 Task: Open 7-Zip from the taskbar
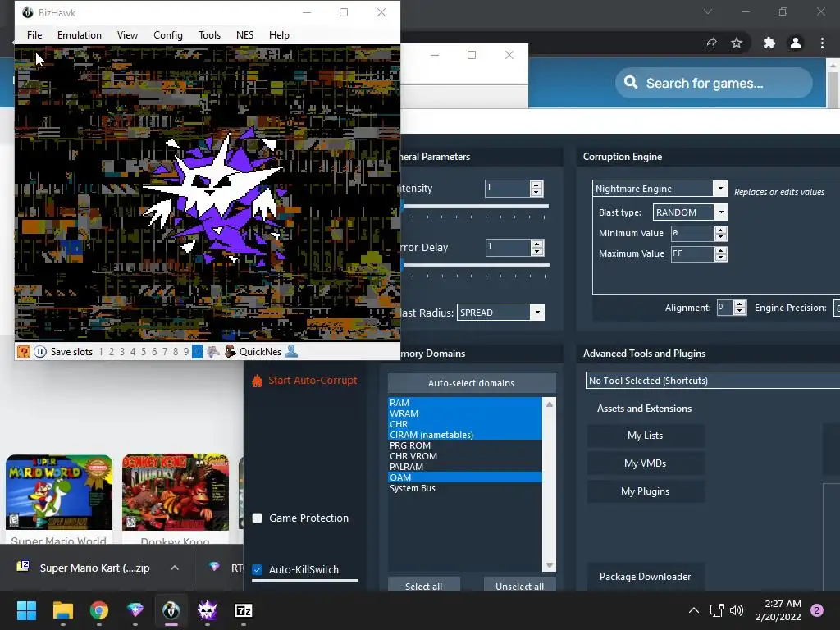click(x=243, y=610)
